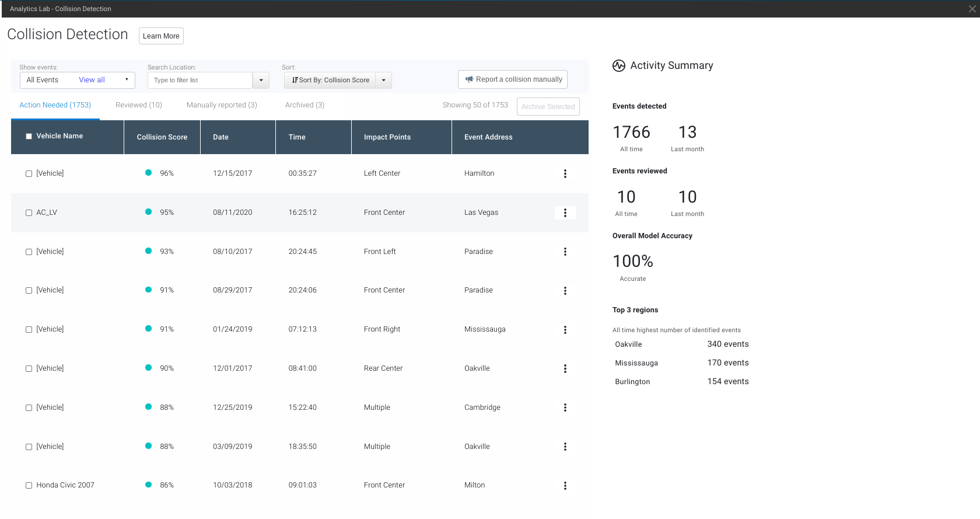Screen dimensions: 980x519
Task: Open row actions for the Cambridge event
Action: 565,407
